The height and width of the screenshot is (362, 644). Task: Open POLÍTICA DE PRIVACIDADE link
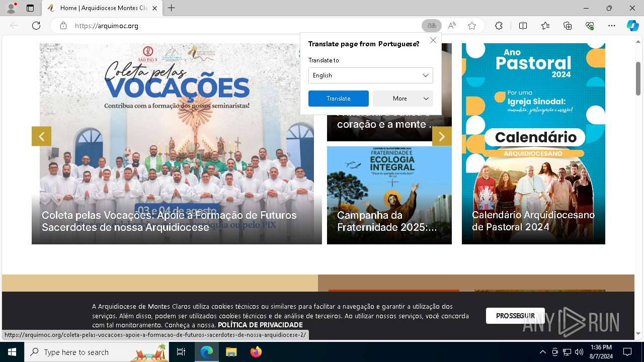tap(260, 325)
